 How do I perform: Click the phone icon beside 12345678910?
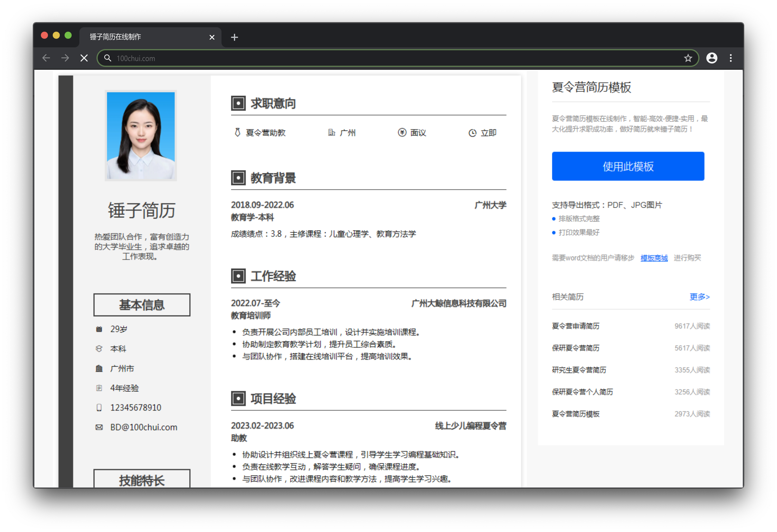click(99, 408)
